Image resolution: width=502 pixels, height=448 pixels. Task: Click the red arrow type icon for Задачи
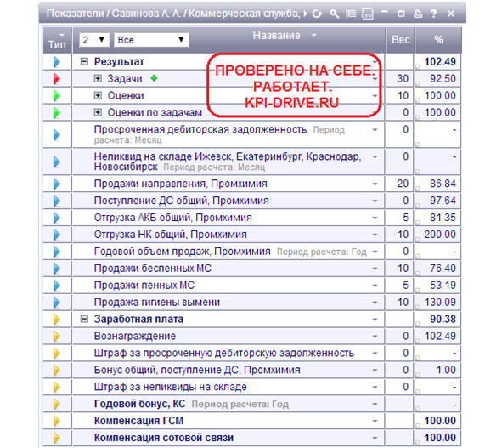57,78
